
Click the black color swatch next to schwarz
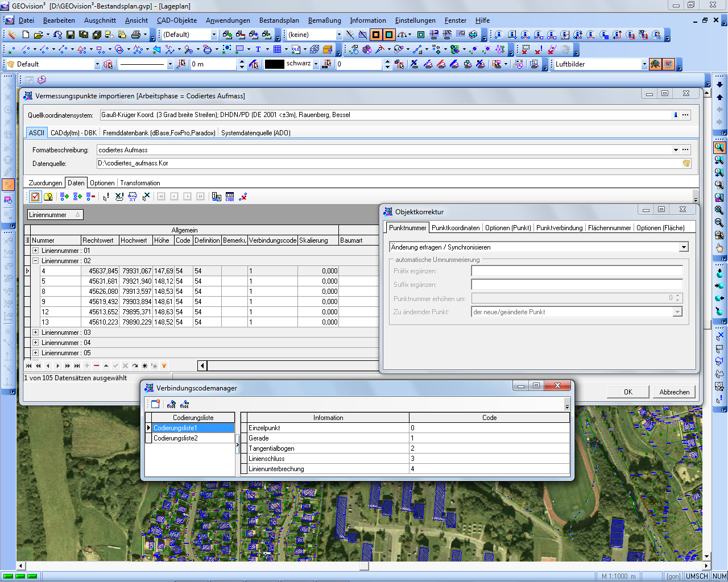[275, 64]
